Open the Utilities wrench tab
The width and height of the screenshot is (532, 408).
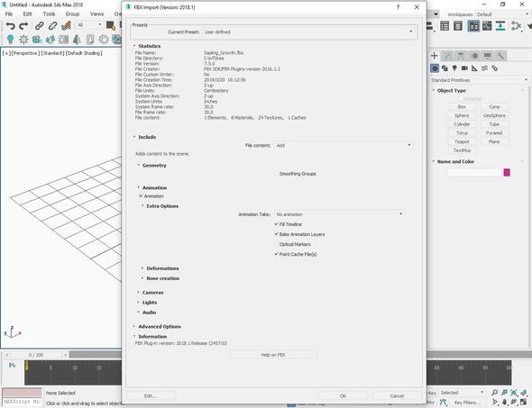500,56
